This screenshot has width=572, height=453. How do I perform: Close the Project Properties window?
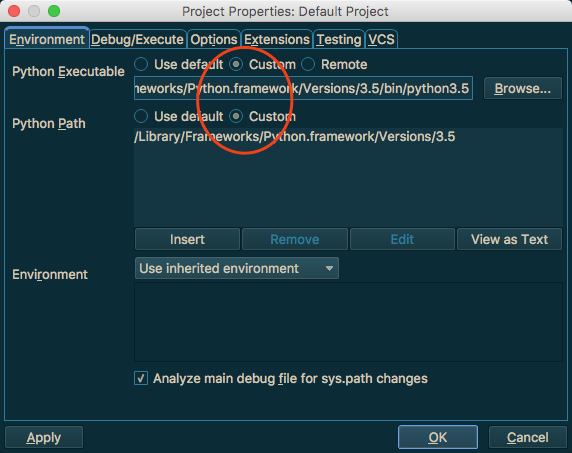pyautogui.click(x=14, y=11)
